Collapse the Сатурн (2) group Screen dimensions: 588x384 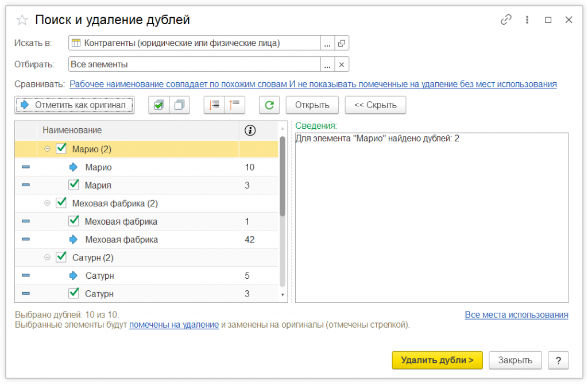click(48, 258)
